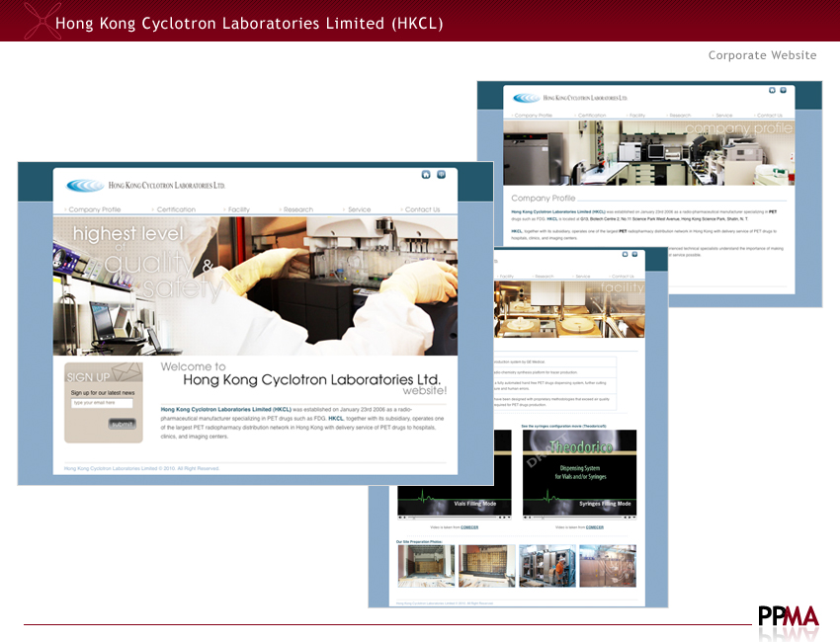Click the 'company profile' lab banner image
This screenshot has height=642, width=840.
point(648,153)
